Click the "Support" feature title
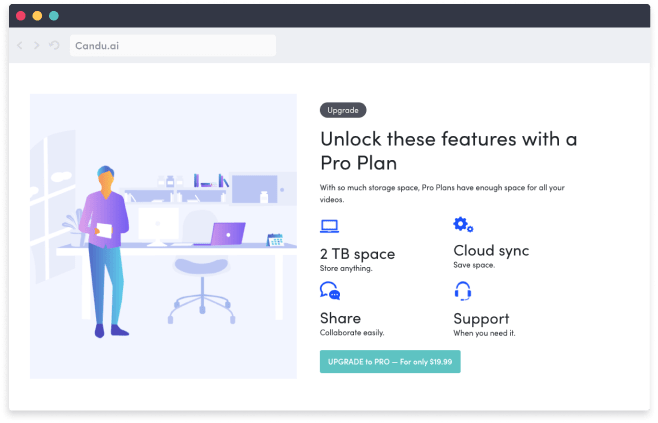 pyautogui.click(x=481, y=319)
